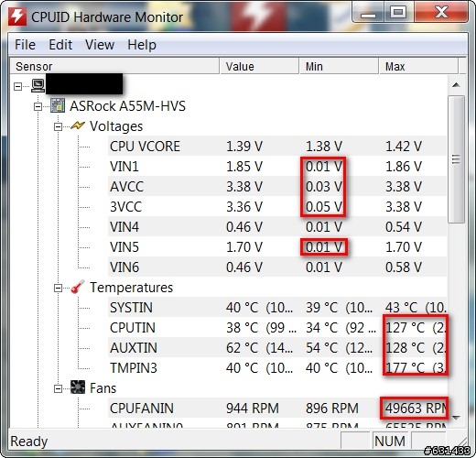Select the CPUTIN temperature row
This screenshot has height=458, width=476.
tap(277, 327)
